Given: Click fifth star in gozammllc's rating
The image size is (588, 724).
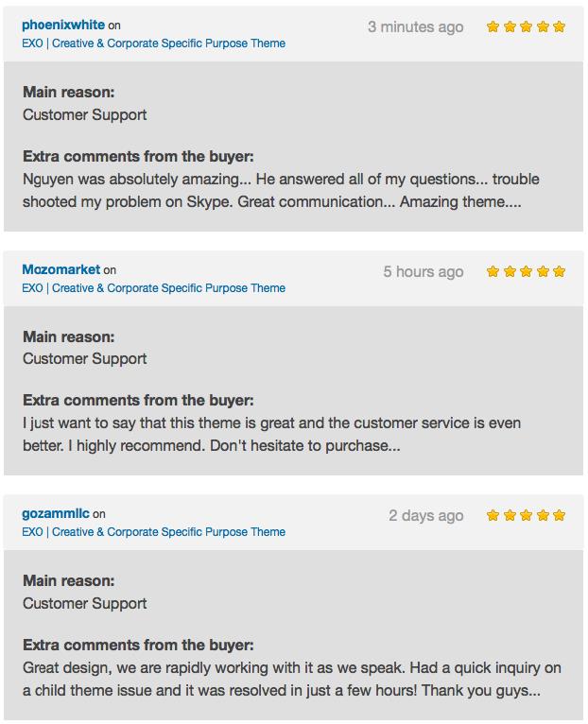Looking at the screenshot, I should [559, 515].
